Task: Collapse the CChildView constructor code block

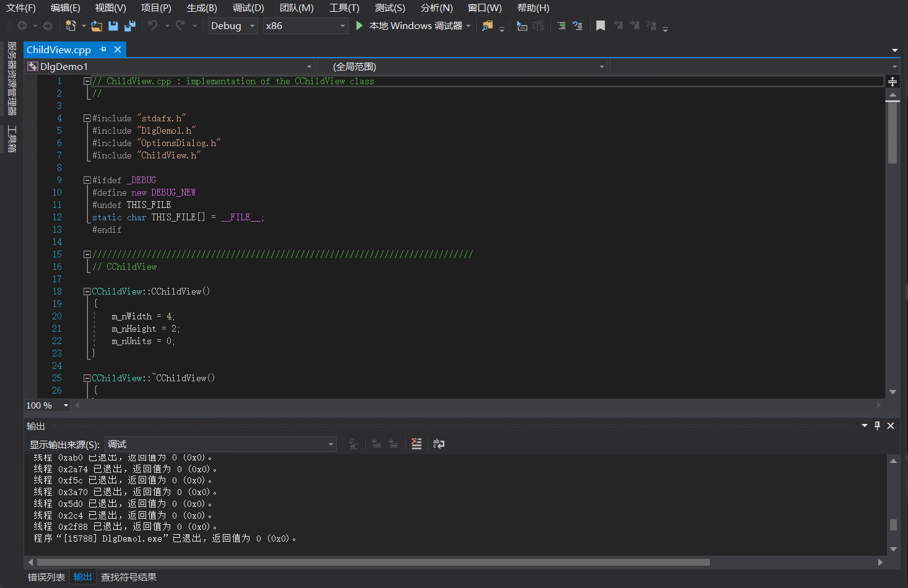Action: [x=87, y=292]
